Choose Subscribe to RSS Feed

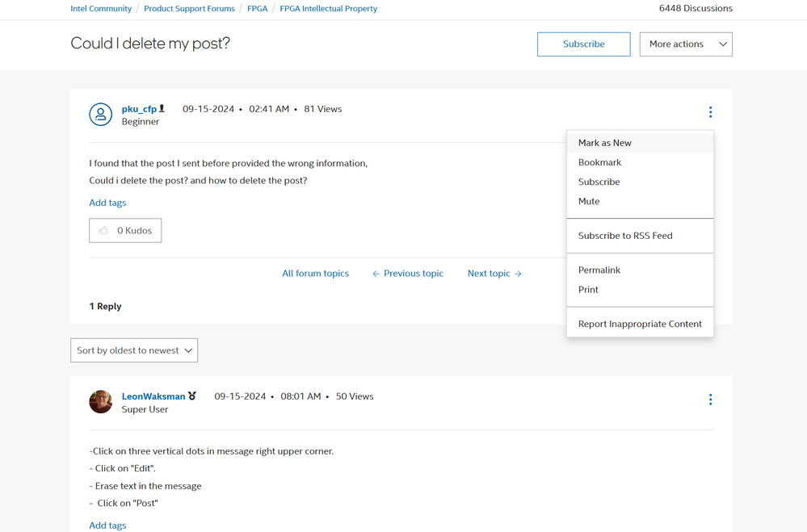[640, 236]
